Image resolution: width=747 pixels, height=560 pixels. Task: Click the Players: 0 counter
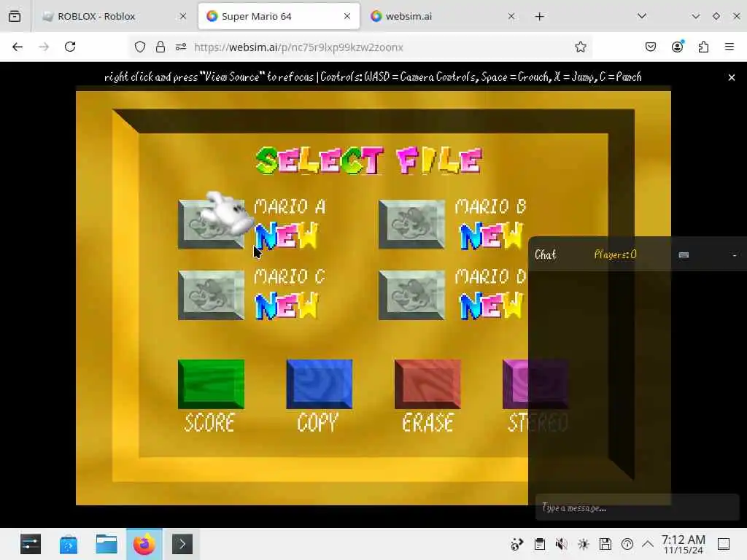(615, 254)
